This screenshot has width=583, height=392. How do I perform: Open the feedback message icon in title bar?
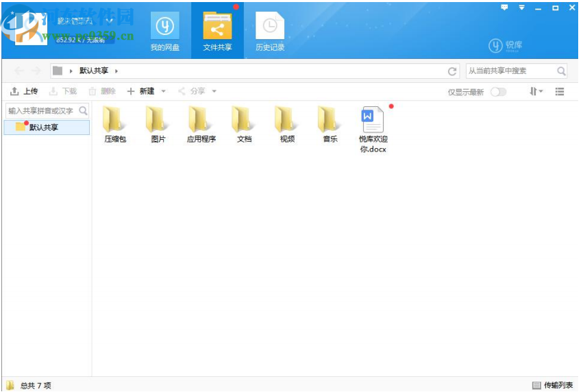pyautogui.click(x=504, y=8)
